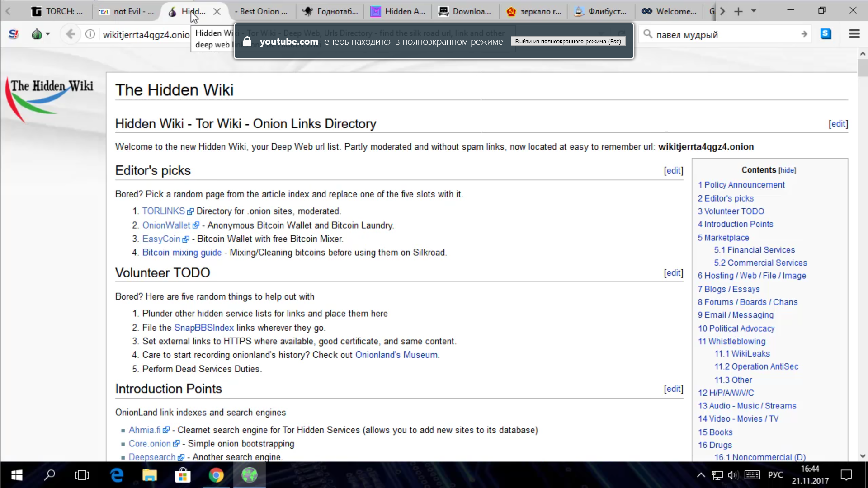Switch to the Флибуст tab
Image resolution: width=868 pixels, height=488 pixels.
[x=601, y=12]
